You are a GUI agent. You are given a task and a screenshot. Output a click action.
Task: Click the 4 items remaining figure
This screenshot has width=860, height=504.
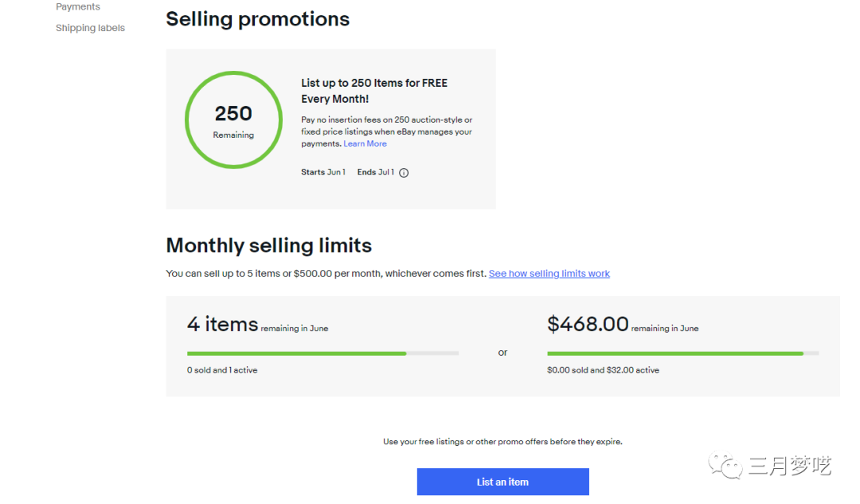click(x=222, y=324)
